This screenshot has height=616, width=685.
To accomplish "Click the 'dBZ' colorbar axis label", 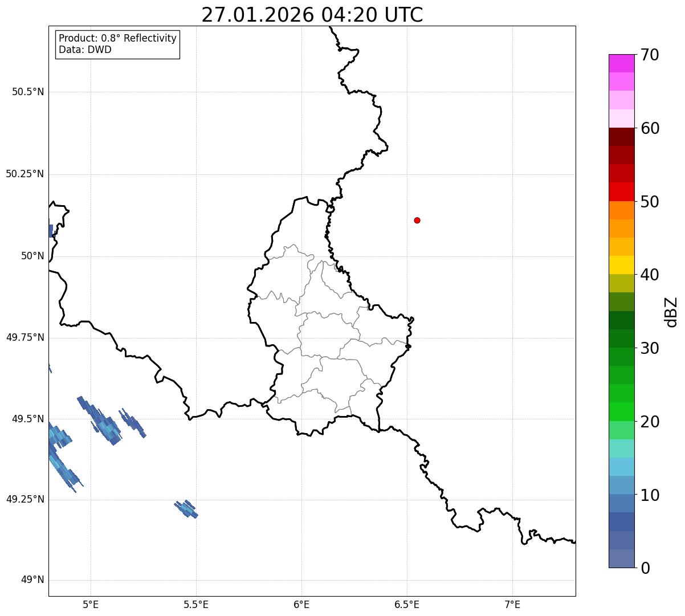I will (x=672, y=312).
